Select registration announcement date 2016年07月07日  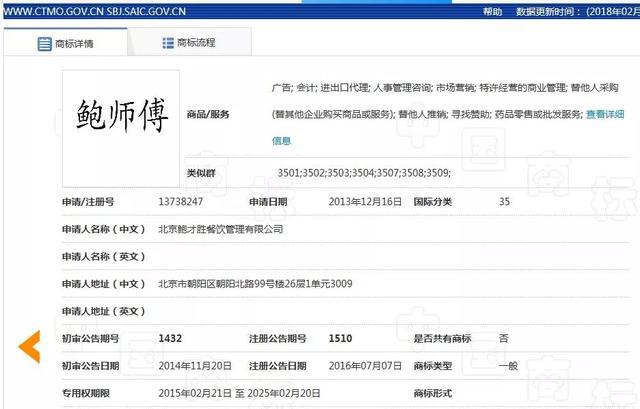click(365, 366)
